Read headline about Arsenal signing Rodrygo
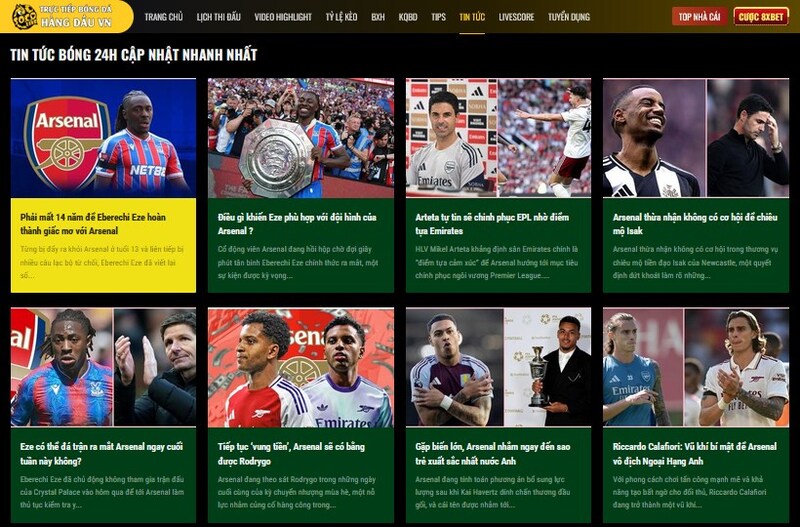Image resolution: width=800 pixels, height=527 pixels. (x=291, y=454)
